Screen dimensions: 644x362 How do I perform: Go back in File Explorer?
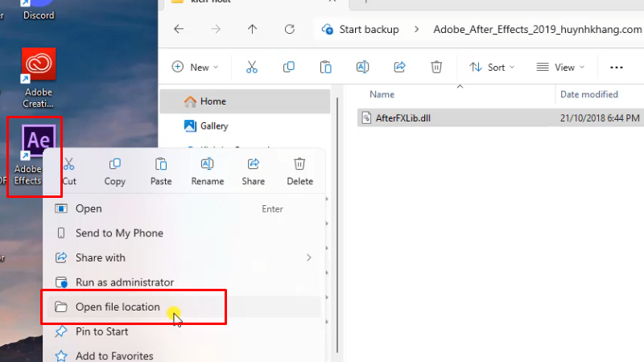[179, 29]
